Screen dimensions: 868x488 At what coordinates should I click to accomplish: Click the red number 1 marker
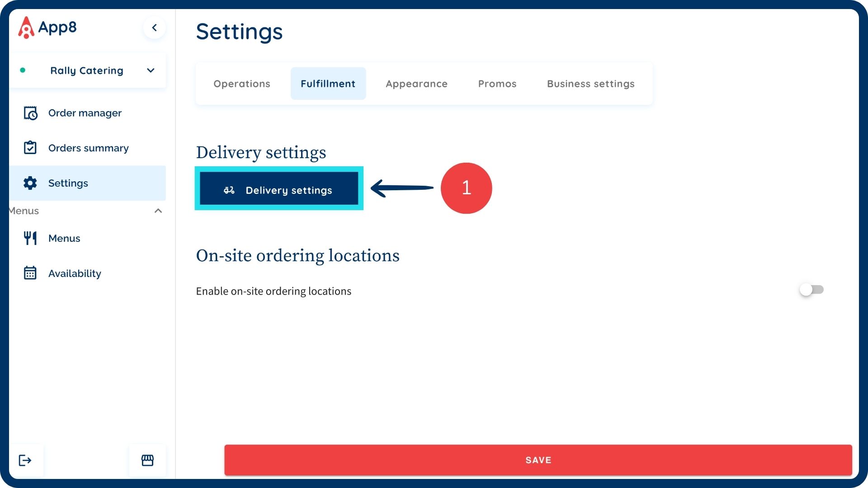pos(466,188)
